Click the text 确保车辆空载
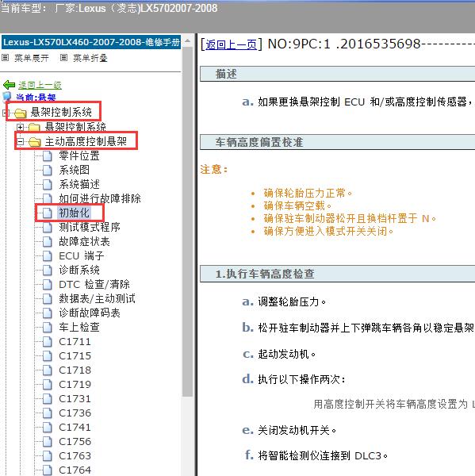Viewport: 475px width, 476px height. click(x=297, y=205)
